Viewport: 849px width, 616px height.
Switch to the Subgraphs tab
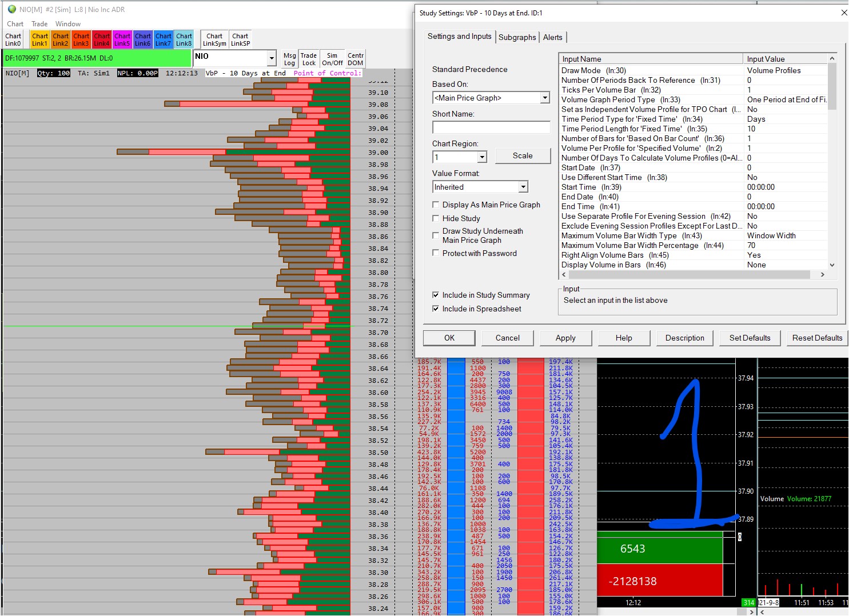(x=517, y=37)
